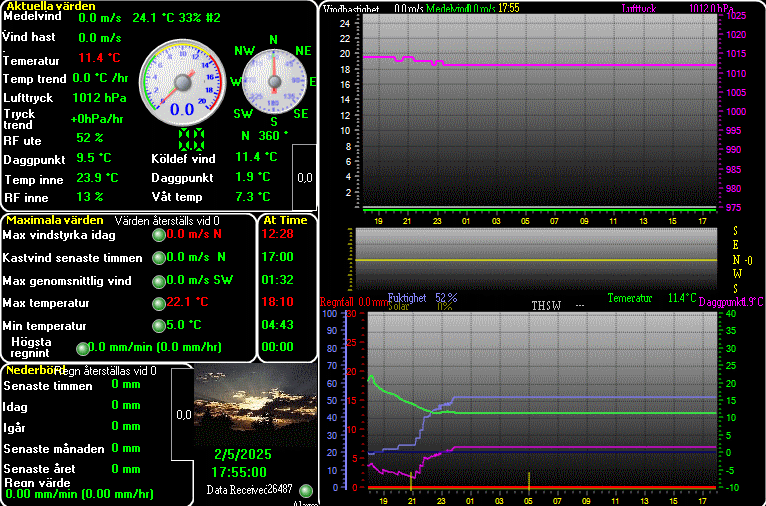Image resolution: width=766 pixels, height=506 pixels.
Task: Click the green Temperatur 11.4°C graph legend
Action: pyautogui.click(x=652, y=297)
